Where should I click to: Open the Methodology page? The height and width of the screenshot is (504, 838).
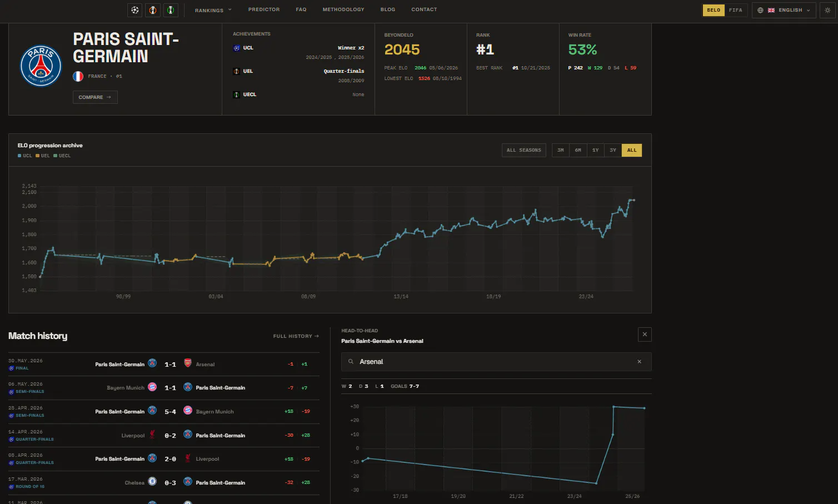[343, 9]
